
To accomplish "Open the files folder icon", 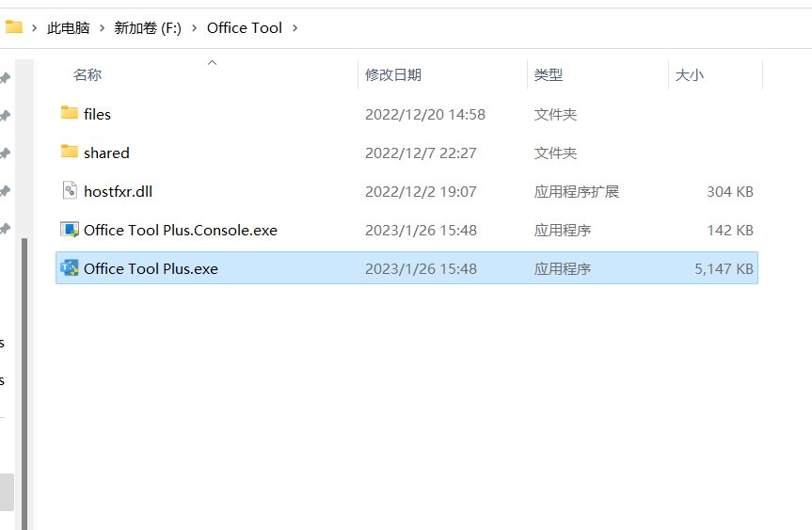I will pyautogui.click(x=69, y=113).
